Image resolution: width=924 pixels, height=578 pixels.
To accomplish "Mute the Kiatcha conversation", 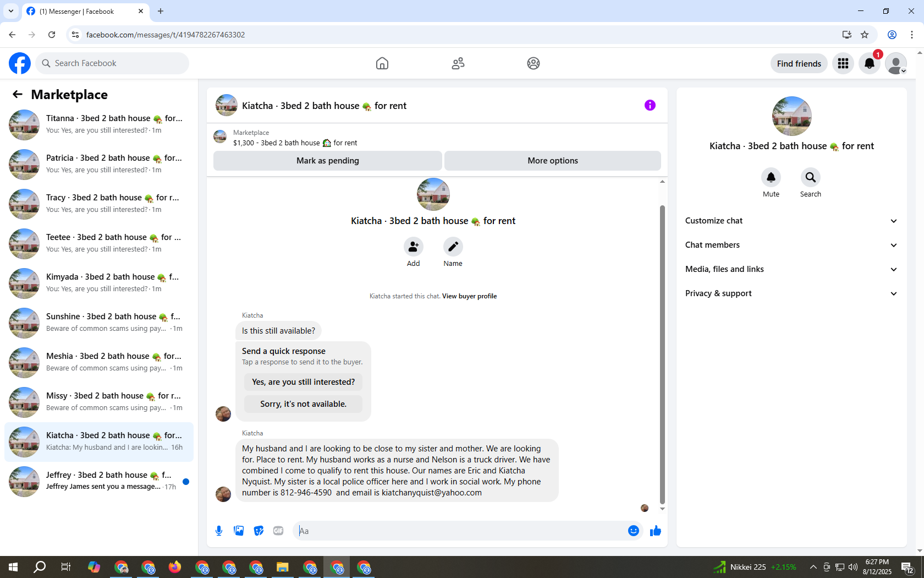I will point(771,177).
